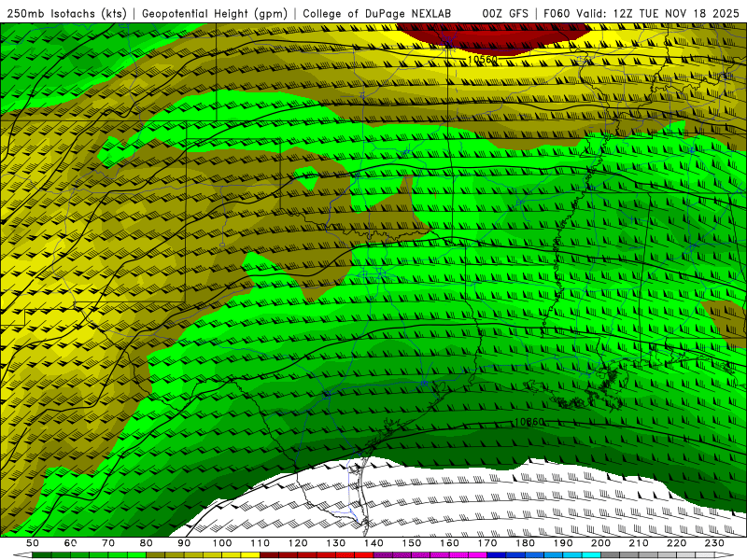Click the 'College of DuPage NEXLAB' text

[376, 13]
